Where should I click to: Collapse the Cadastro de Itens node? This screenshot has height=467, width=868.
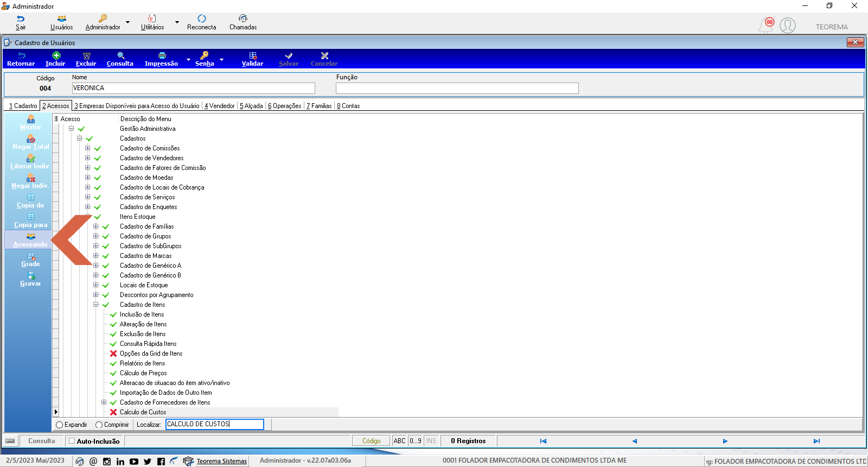point(95,305)
